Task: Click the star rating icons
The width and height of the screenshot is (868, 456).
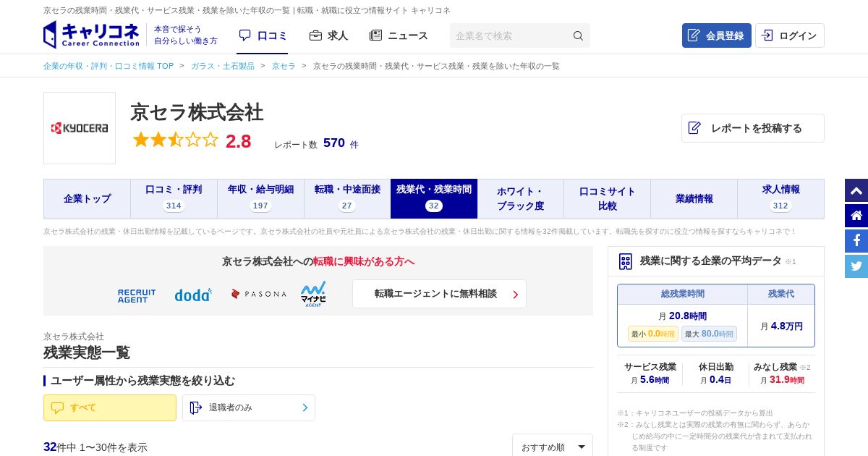Action: tap(175, 140)
